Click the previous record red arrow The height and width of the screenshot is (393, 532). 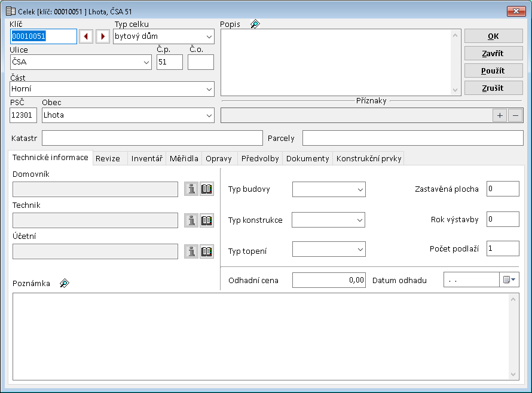pos(86,36)
